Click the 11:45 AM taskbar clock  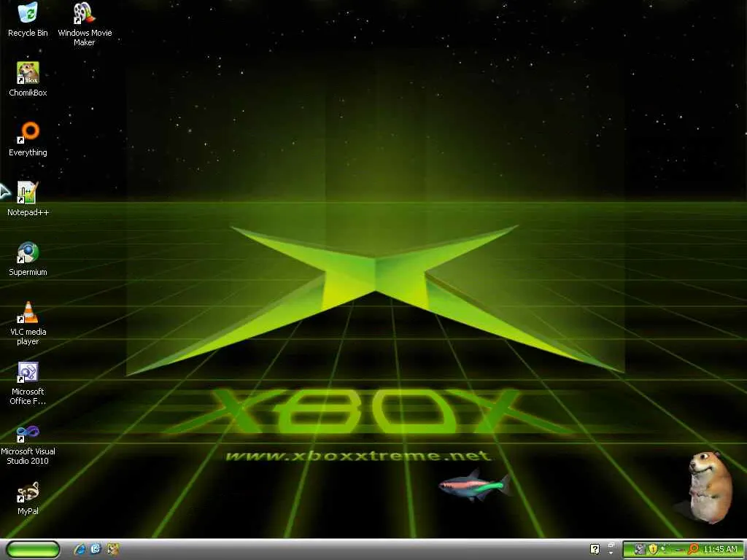pos(720,549)
